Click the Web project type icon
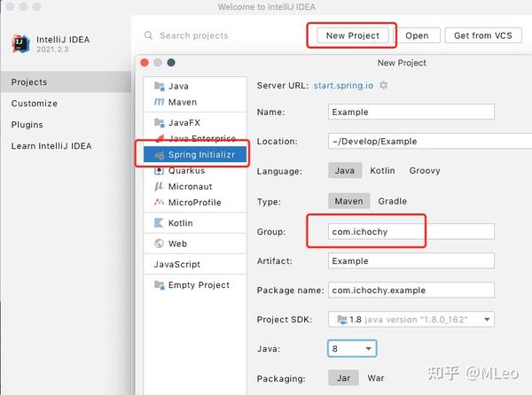532x395 pixels. pyautogui.click(x=160, y=244)
